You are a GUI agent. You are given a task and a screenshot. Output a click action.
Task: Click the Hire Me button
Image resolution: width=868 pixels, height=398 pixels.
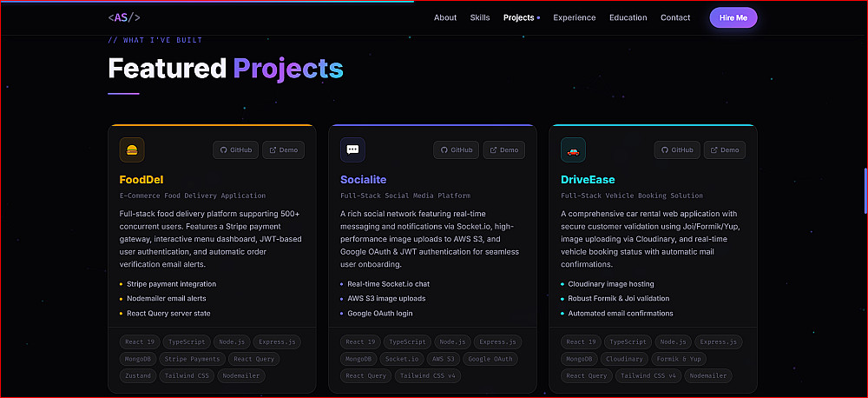[733, 17]
